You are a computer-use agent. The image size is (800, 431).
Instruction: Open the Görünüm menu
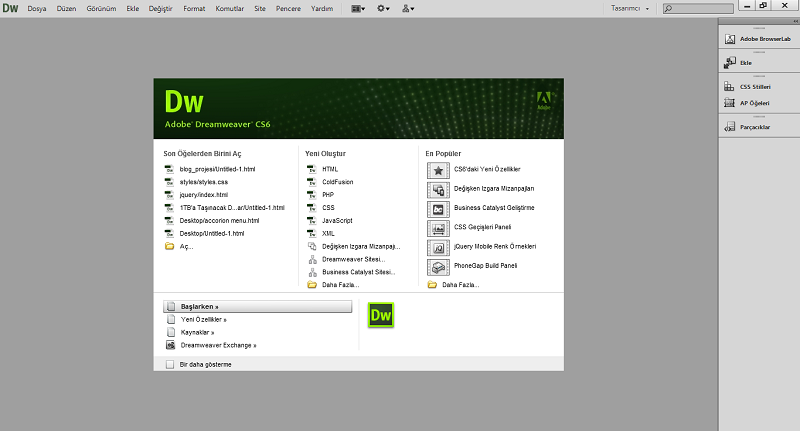(x=101, y=9)
